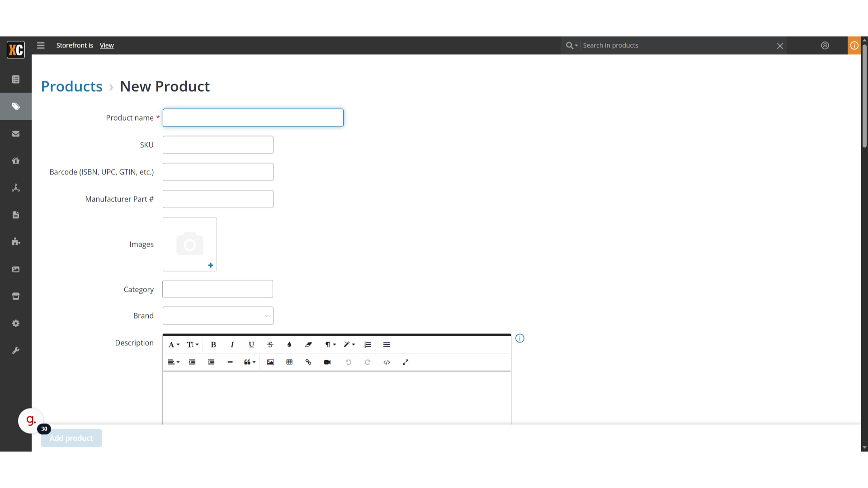868x488 pixels.
Task: Open the puzzle piece add-ons sidebar icon
Action: coord(16,242)
